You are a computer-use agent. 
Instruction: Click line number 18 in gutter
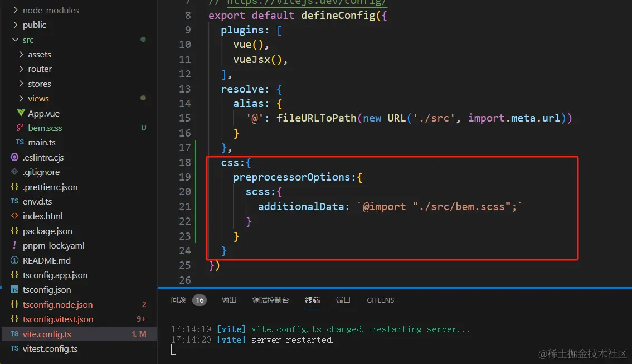coord(185,162)
